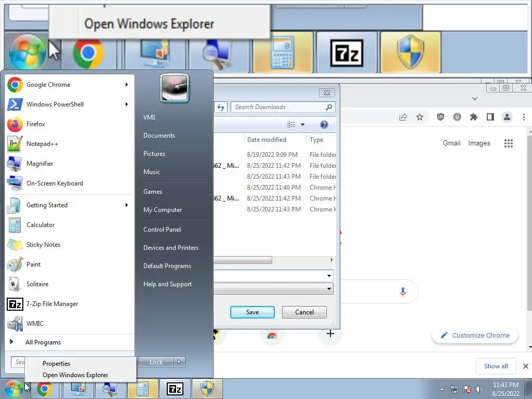Click Show all in downloads bar
The image size is (532, 399).
click(496, 366)
